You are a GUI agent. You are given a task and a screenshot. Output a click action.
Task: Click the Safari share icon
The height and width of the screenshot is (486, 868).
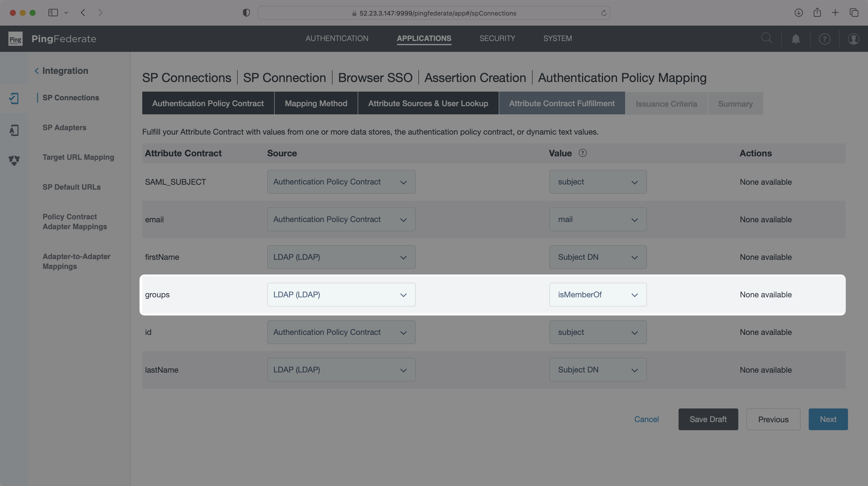coord(817,13)
